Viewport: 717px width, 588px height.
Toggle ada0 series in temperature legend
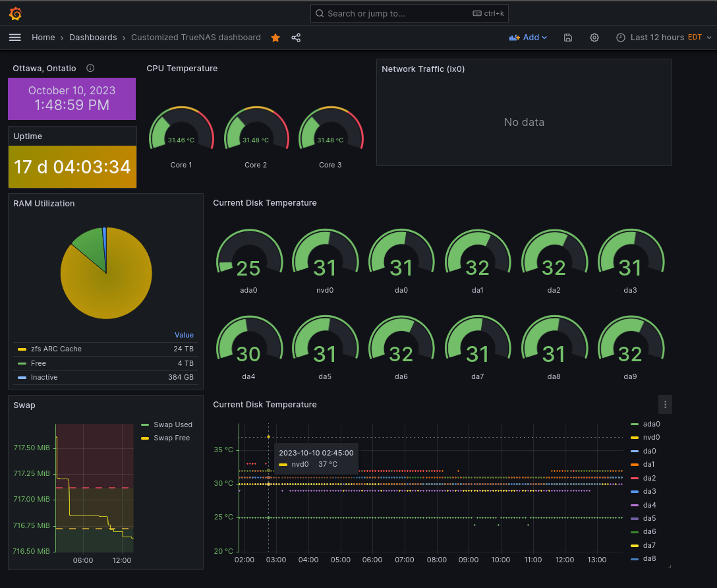click(x=650, y=424)
